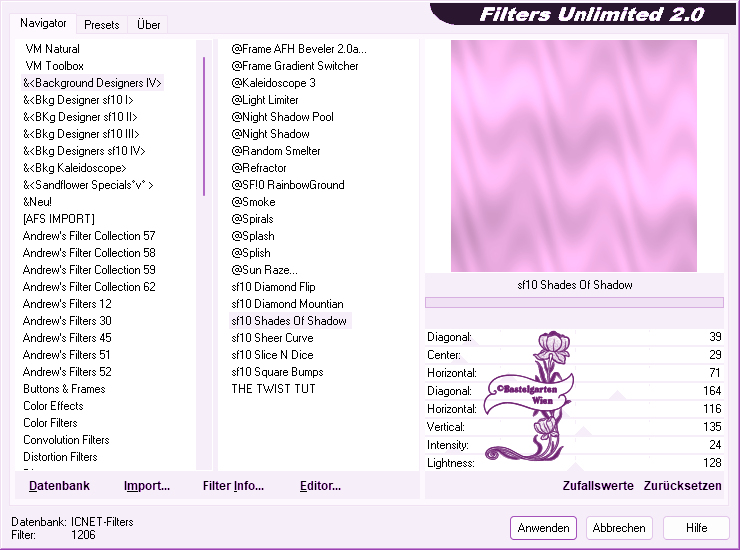Select sf10 Slice N Dice filter

(272, 355)
